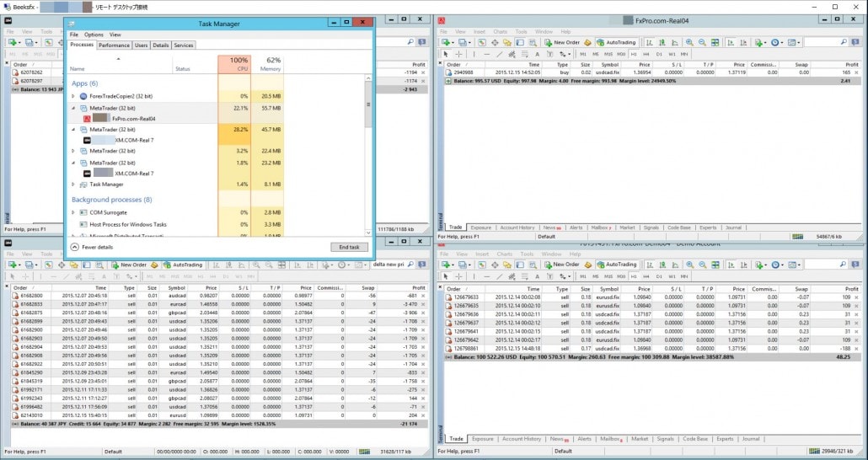
Task: Open Experts tab in bottom-right Demo terminal
Action: point(725,438)
